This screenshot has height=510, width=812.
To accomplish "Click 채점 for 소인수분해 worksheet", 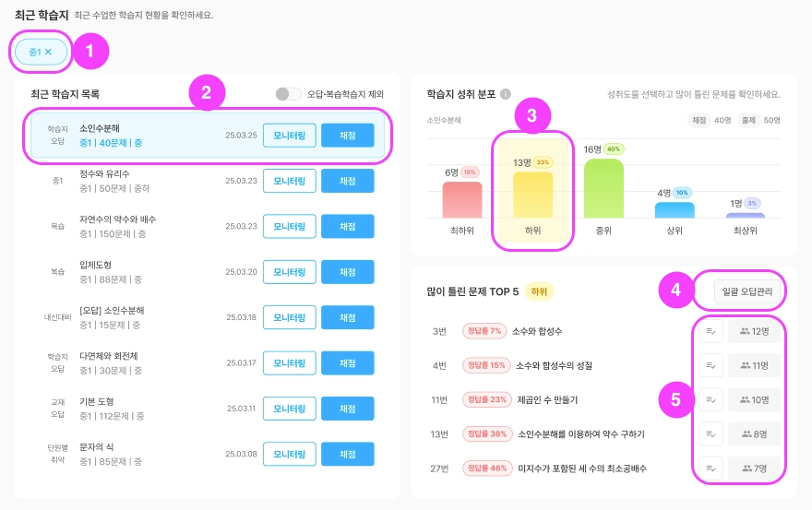I will (348, 136).
